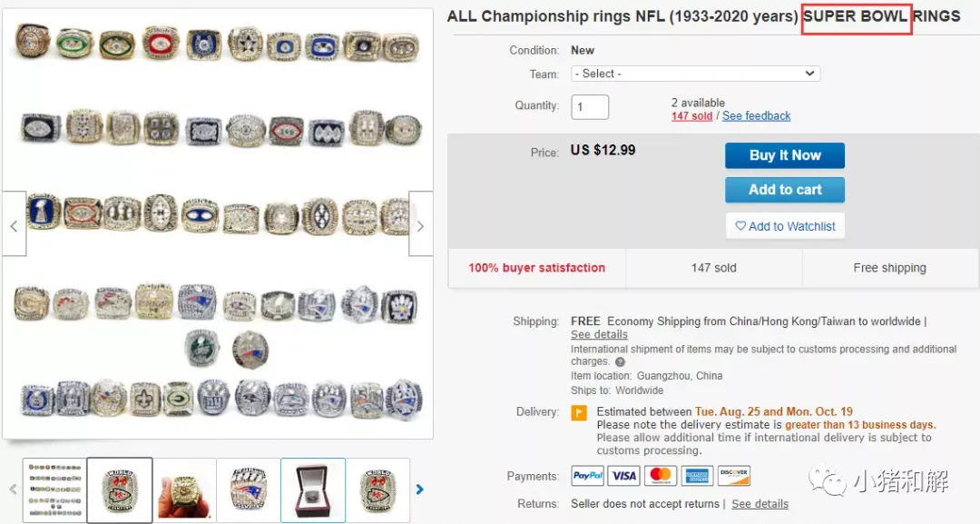Add the item to Watchlist
This screenshot has height=524, width=980.
[785, 226]
